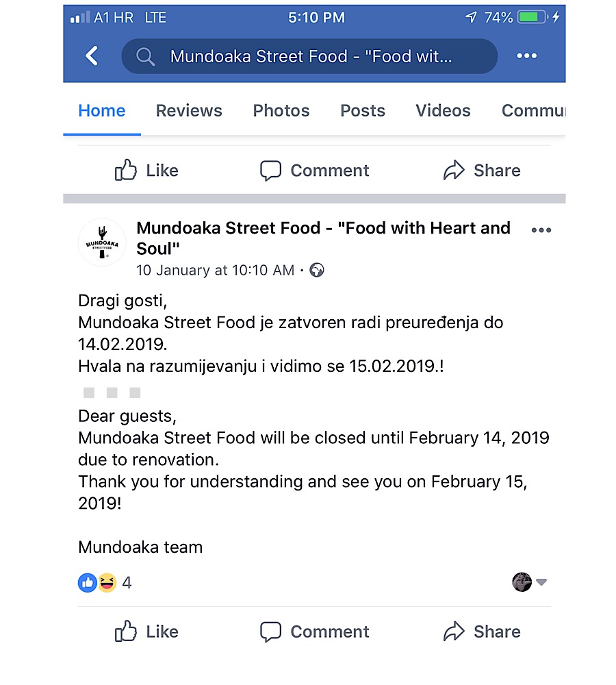The height and width of the screenshot is (685, 616).
Task: Tap the back arrow in the header
Action: click(92, 56)
